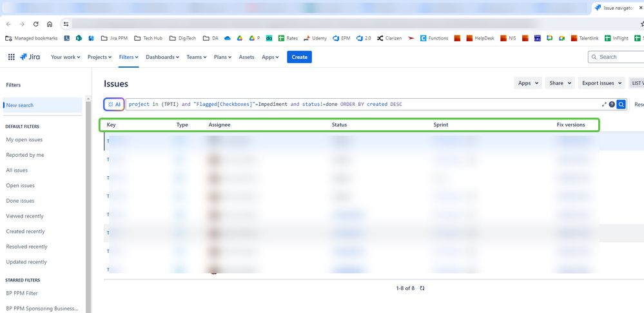Open the Created recently filter
The width and height of the screenshot is (644, 313).
[x=26, y=231]
